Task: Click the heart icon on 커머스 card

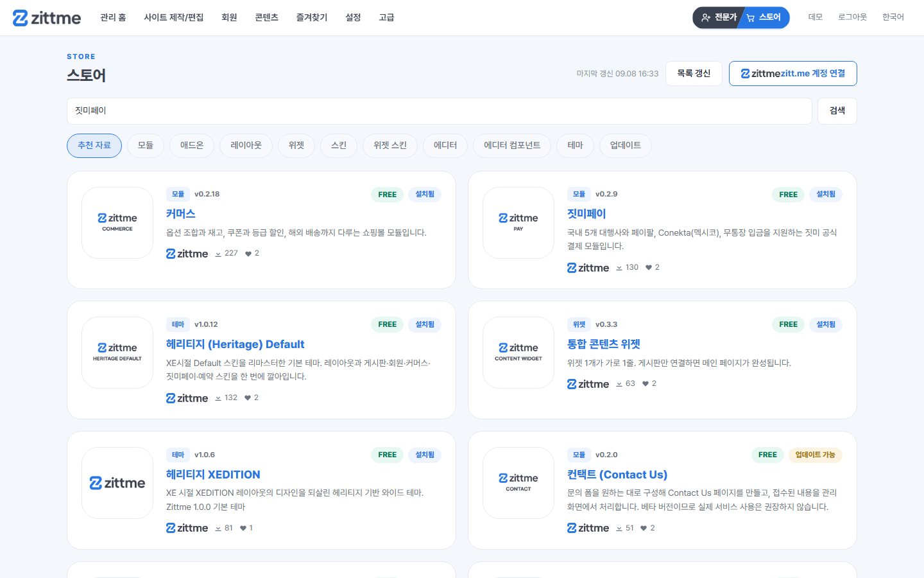Action: click(x=248, y=254)
